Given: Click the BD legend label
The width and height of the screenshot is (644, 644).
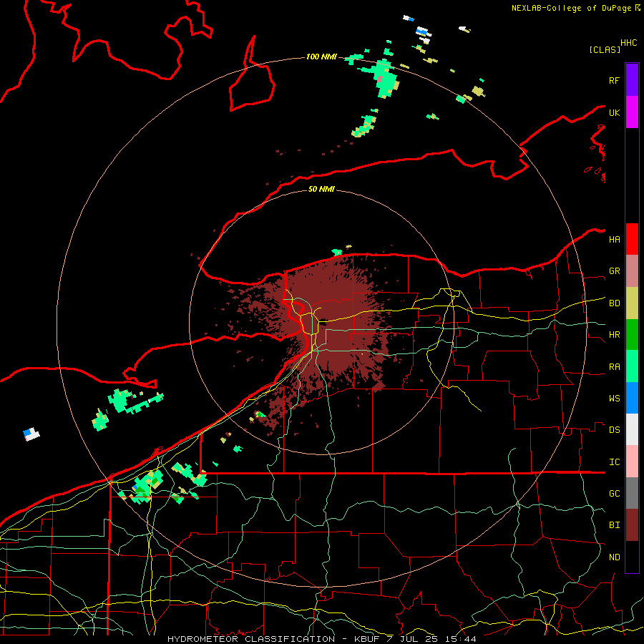Looking at the screenshot, I should tap(614, 303).
